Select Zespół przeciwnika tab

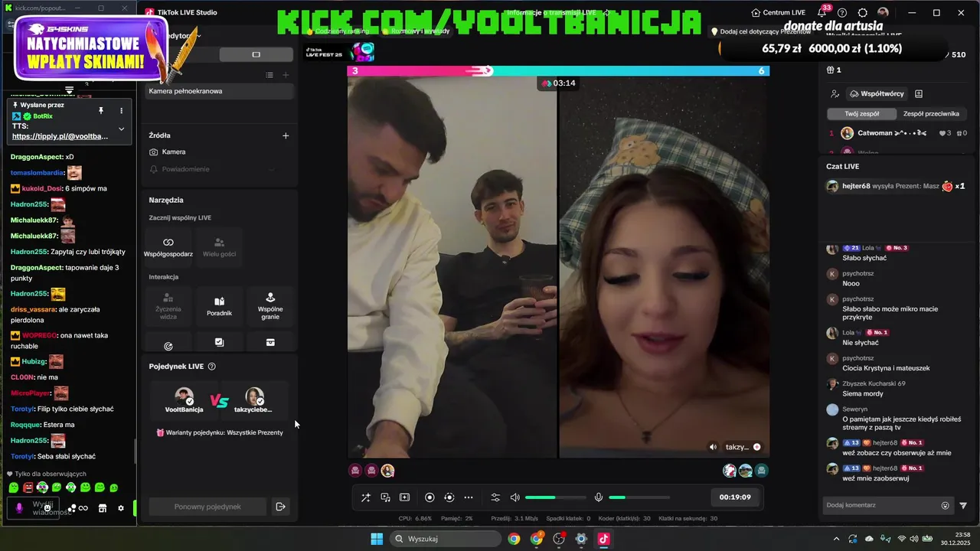click(931, 113)
